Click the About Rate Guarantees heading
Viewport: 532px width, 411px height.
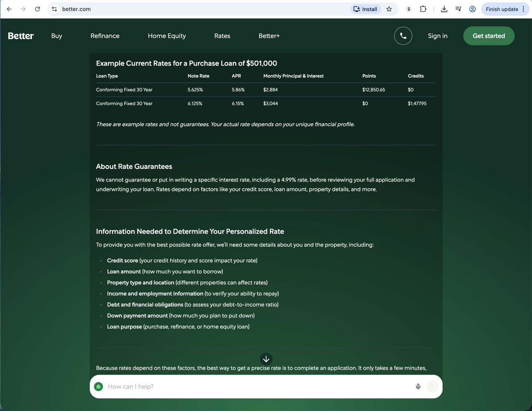tap(134, 166)
